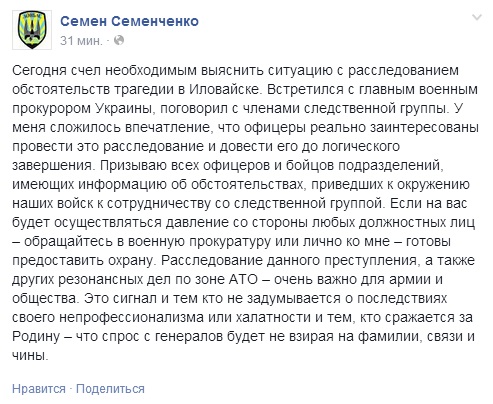The image size is (493, 404).
Task: Click the Donbas battalion emblem avatar
Action: click(x=32, y=30)
